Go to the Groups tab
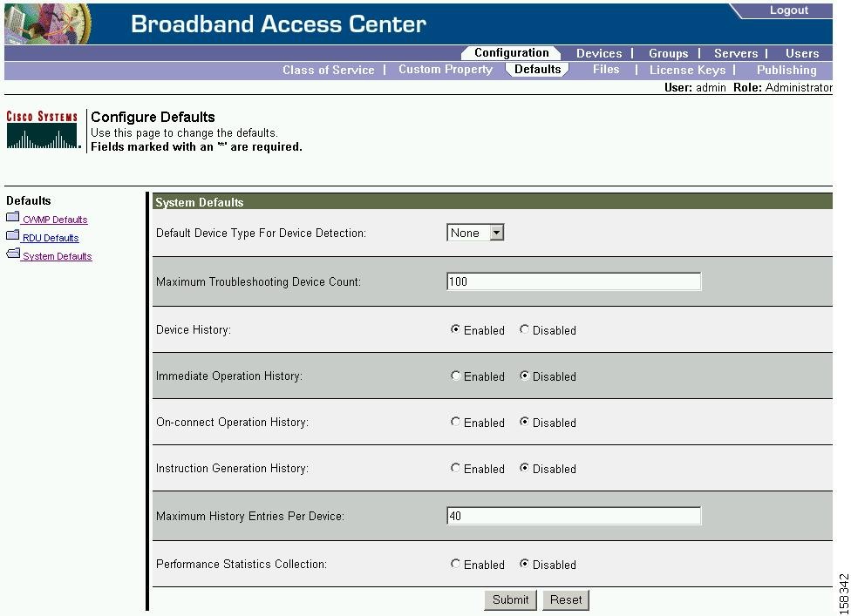The width and height of the screenshot is (851, 616). point(668,53)
